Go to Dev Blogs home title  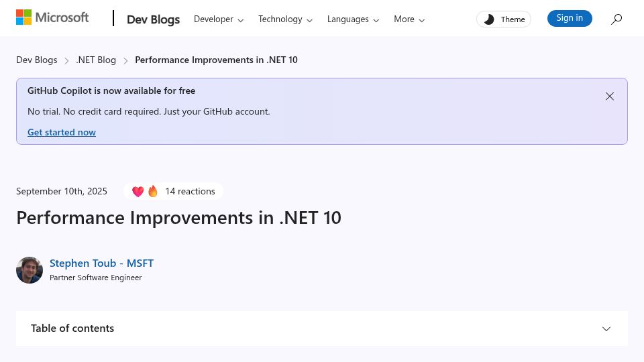click(153, 19)
